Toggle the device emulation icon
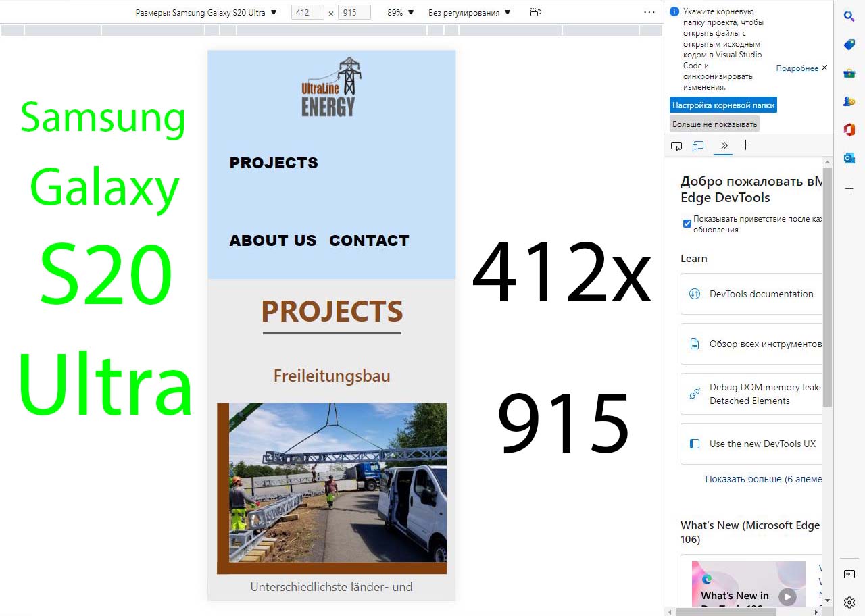865x616 pixels. pyautogui.click(x=698, y=146)
